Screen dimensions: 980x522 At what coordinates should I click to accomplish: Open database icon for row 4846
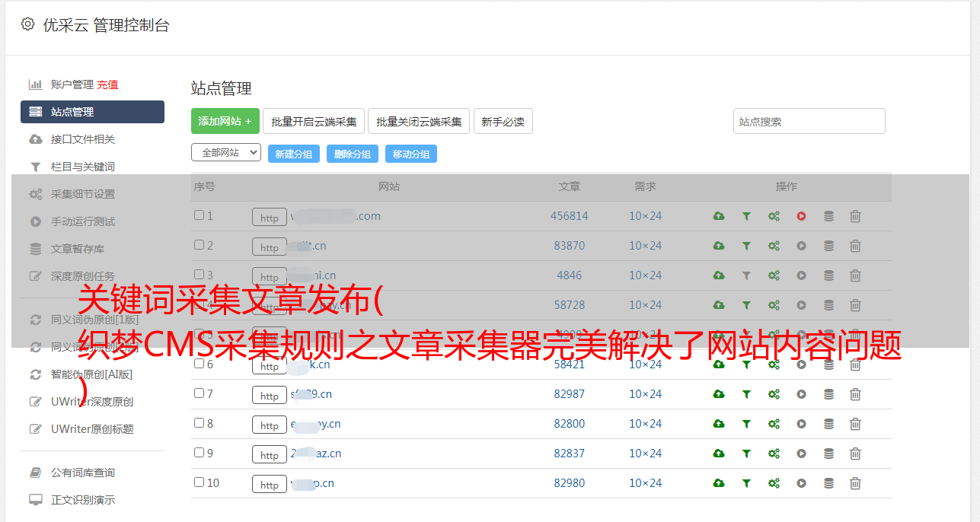(x=828, y=275)
